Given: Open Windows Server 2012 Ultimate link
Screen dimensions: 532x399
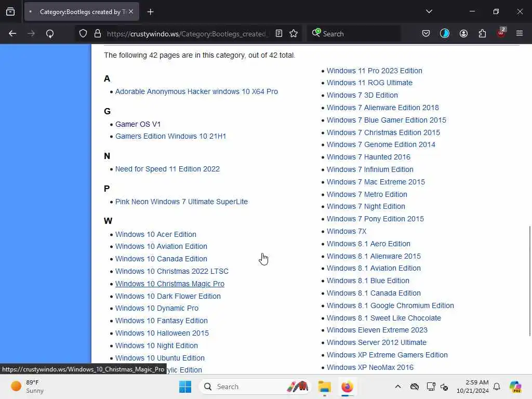Looking at the screenshot, I should [377, 343].
